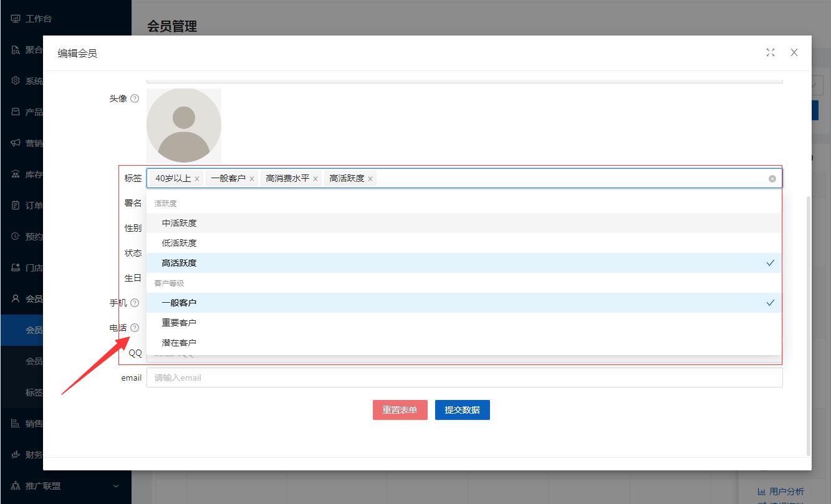Screen dimensions: 831x504
Task: Click the 重置表单 button
Action: coord(400,410)
